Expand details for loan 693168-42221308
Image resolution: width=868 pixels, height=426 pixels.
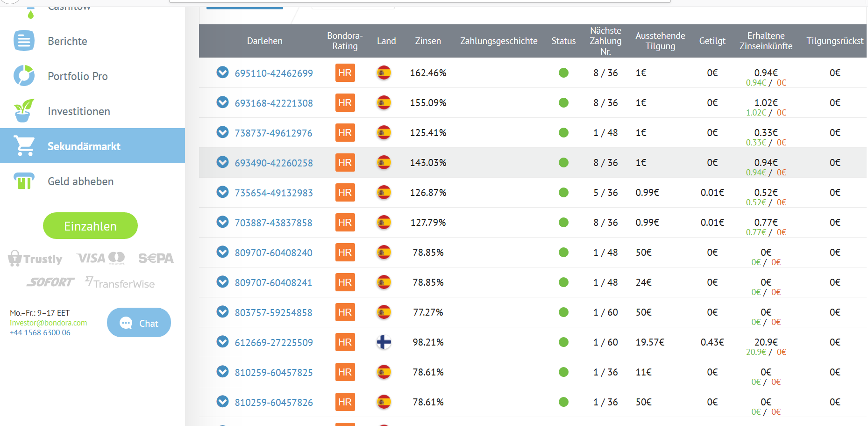click(222, 102)
